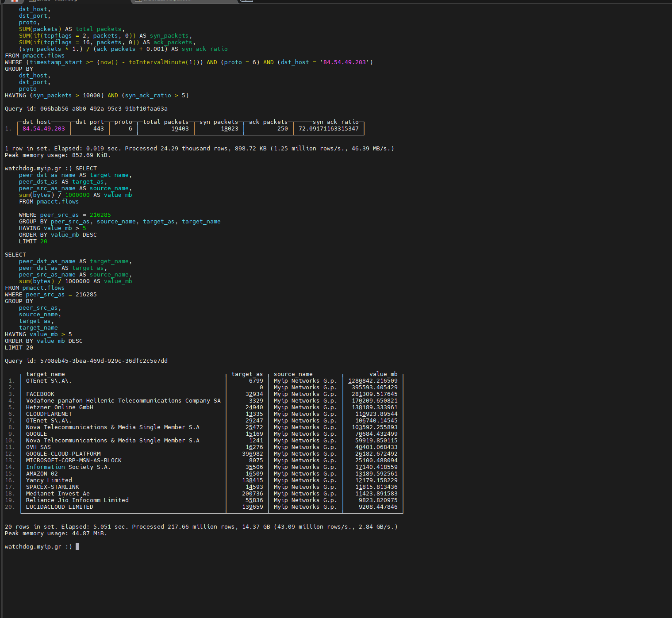Screen dimensions: 672x618
Task: Click value_mb 9208.447846
Action: 378,507
